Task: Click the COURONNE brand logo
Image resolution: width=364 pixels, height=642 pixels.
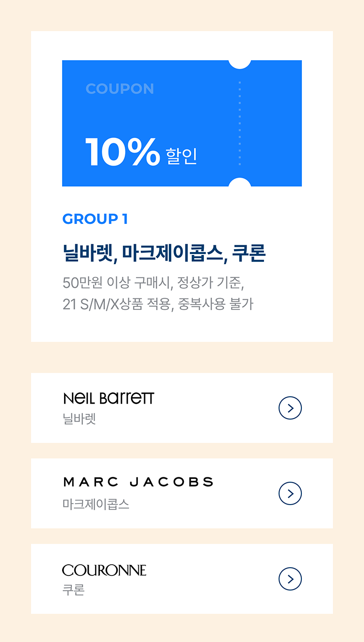Action: pyautogui.click(x=104, y=570)
